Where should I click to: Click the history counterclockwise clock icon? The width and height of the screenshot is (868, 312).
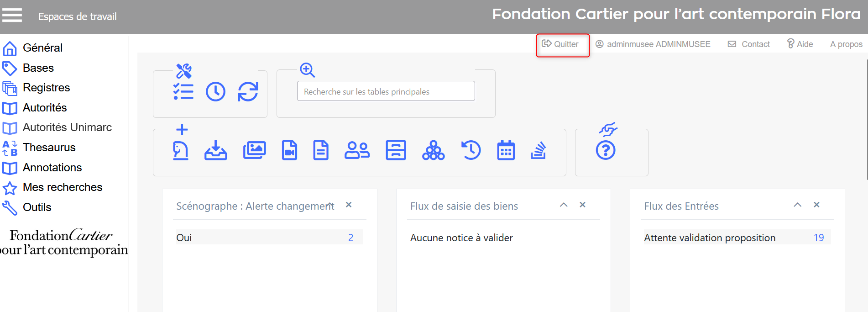tap(471, 150)
